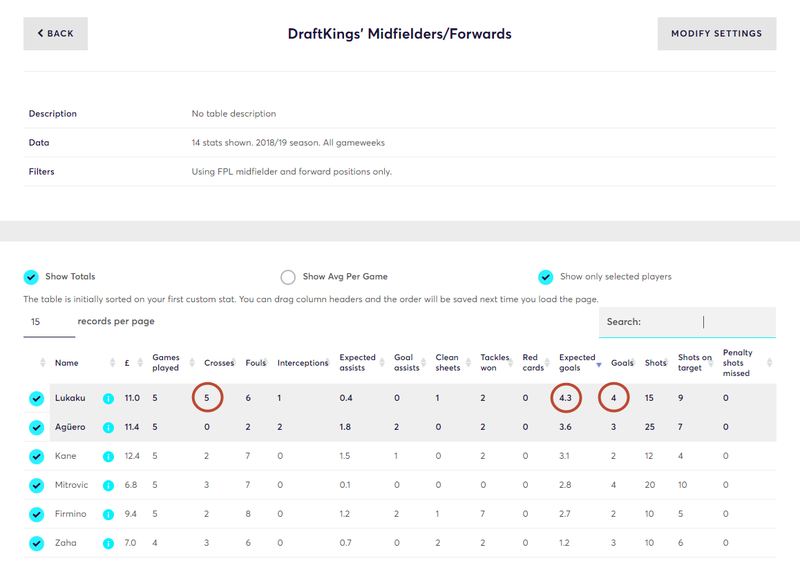Screen dimensions: 800x563
Task: Click Agüero's price value 11.4
Action: click(x=132, y=427)
